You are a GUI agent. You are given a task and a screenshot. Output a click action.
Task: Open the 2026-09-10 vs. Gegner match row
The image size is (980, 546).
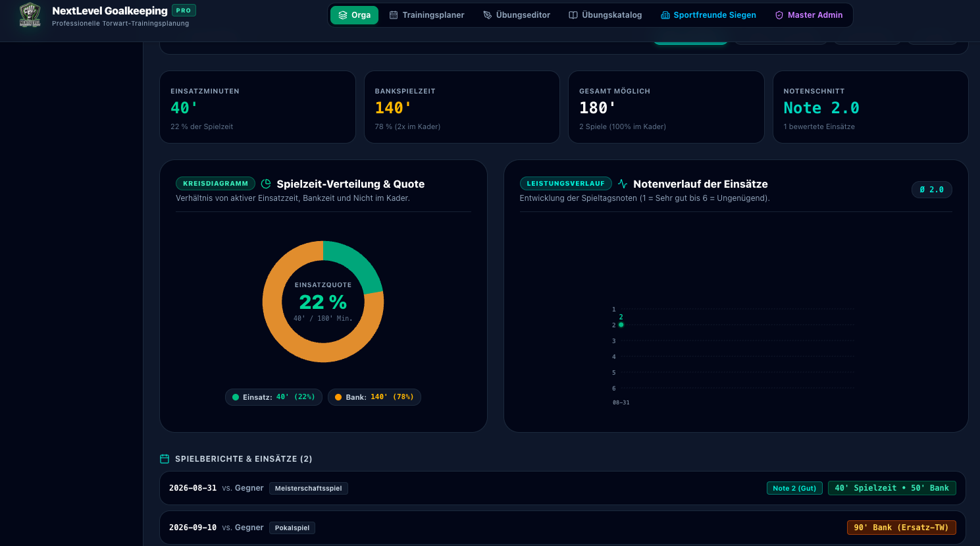pyautogui.click(x=563, y=528)
